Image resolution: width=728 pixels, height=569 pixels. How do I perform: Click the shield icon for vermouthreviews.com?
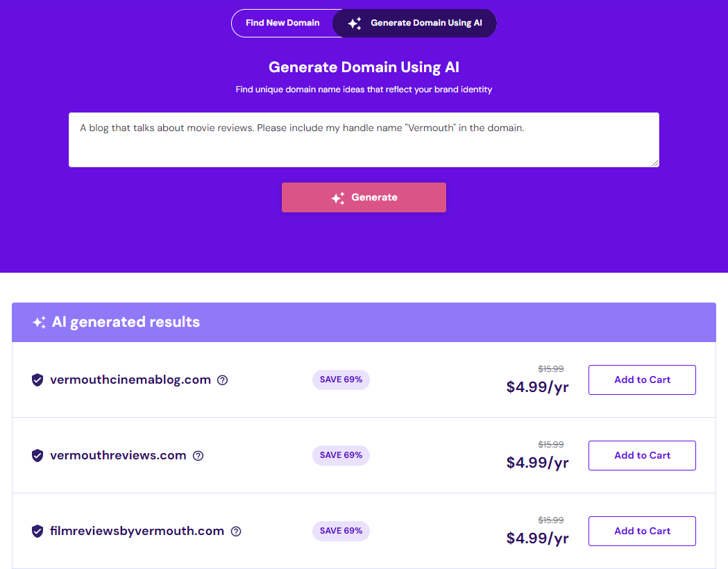(x=37, y=456)
